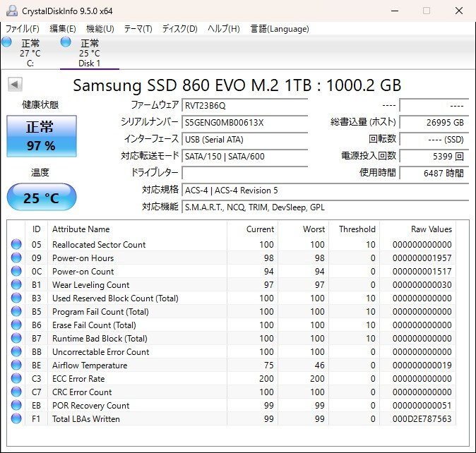
Task: Click status icon for Reallocated Sector Count
Action: [16, 245]
